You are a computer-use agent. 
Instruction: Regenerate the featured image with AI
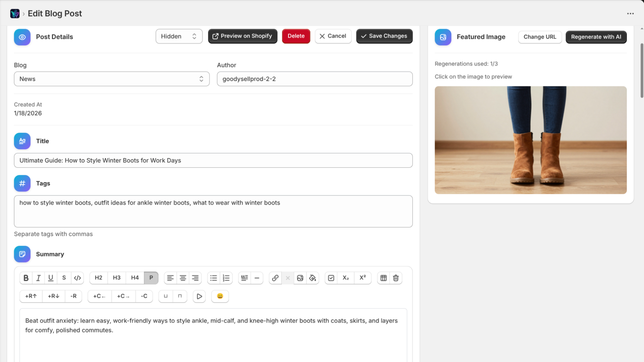click(596, 37)
